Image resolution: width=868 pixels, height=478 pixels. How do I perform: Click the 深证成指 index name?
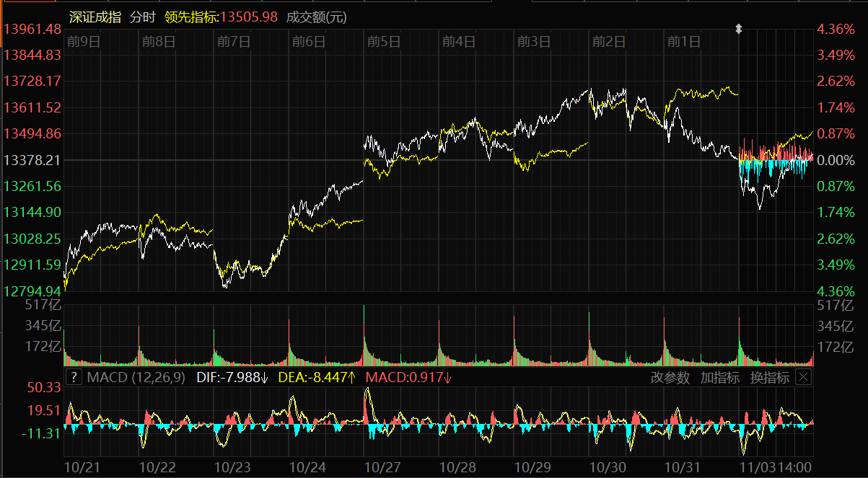pos(95,17)
